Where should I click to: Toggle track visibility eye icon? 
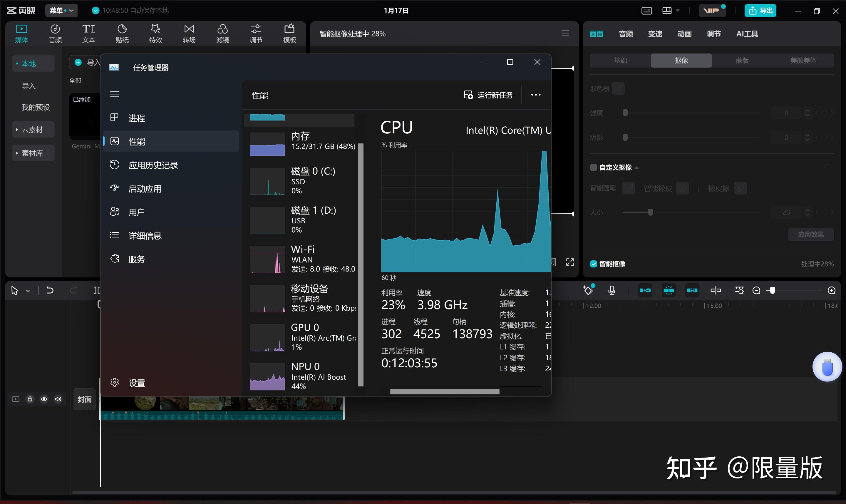[x=44, y=399]
